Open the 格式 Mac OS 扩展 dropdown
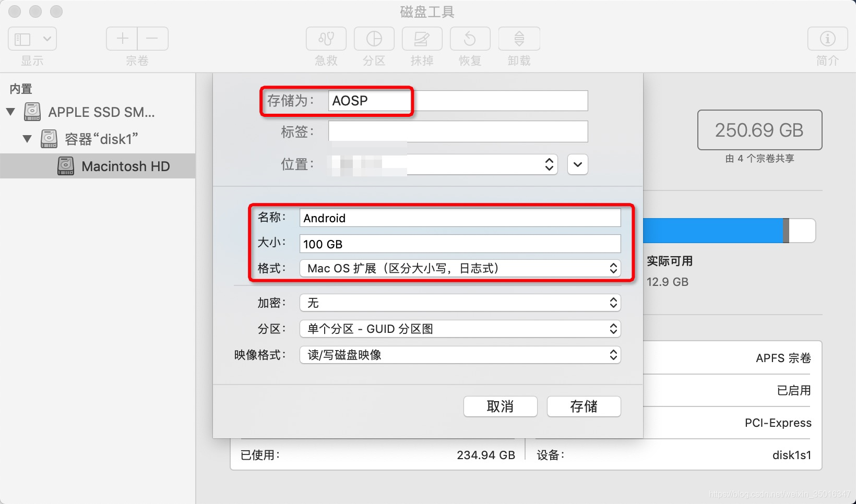Viewport: 856px width, 504px height. click(x=460, y=268)
